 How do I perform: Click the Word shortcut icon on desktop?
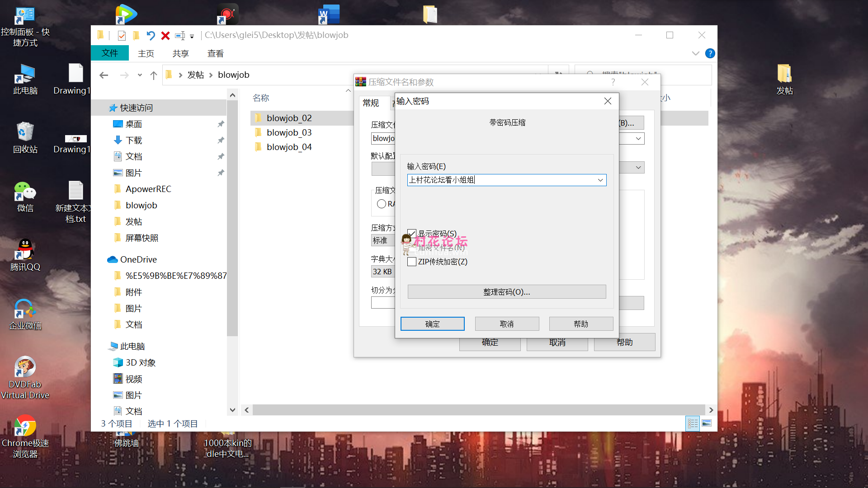(329, 14)
